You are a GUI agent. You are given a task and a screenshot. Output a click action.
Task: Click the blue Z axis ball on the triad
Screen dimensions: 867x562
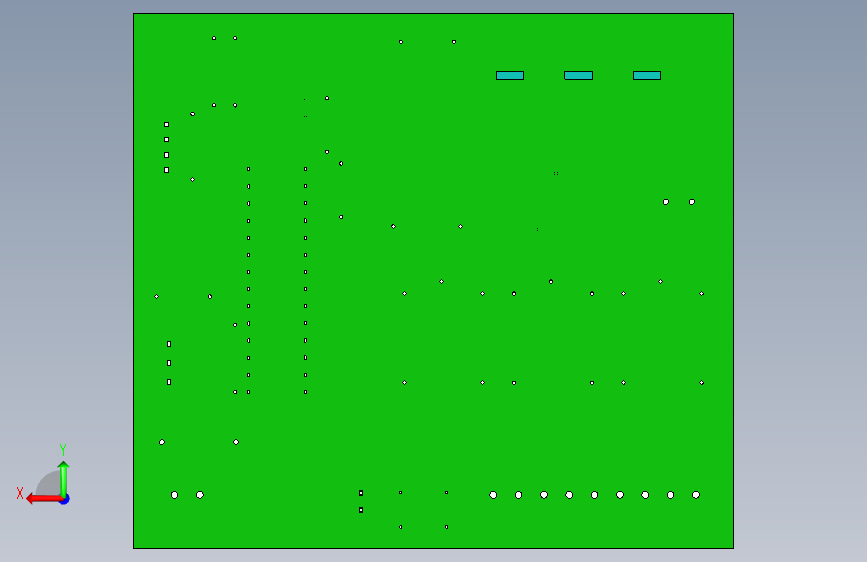(x=65, y=500)
